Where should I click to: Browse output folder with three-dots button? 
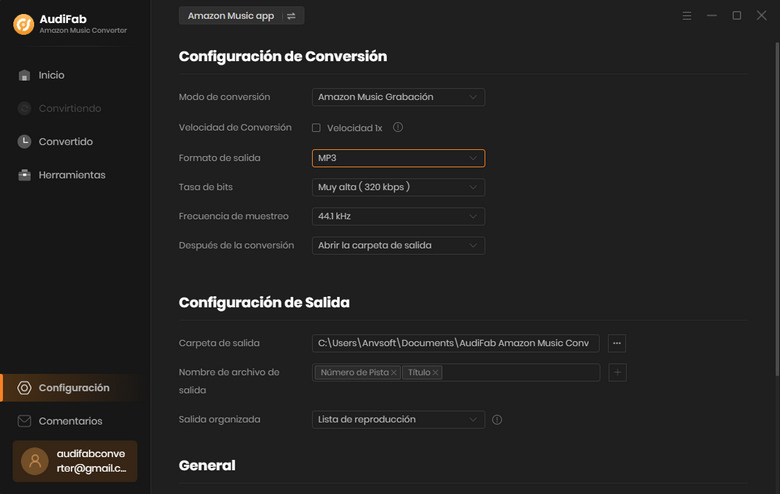point(617,343)
